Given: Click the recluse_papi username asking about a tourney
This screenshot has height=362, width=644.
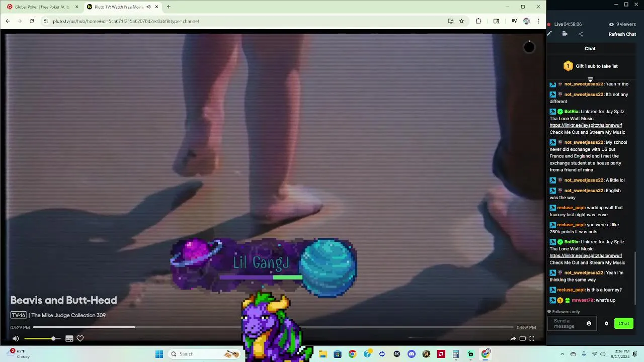Looking at the screenshot, I should pos(571,290).
